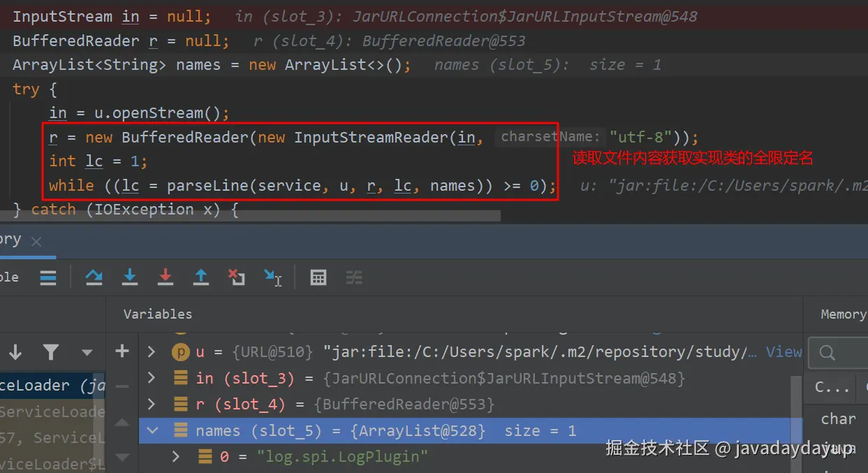Remove watch with the minus icon

pos(122,386)
